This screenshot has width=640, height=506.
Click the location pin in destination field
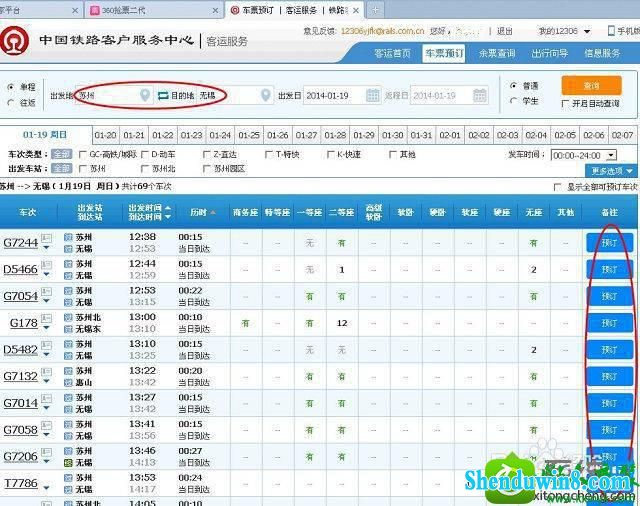[266, 95]
